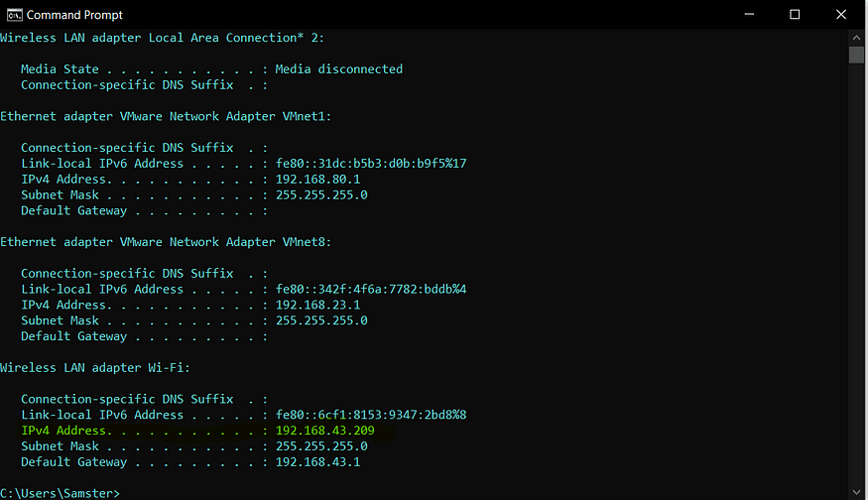Click 'Media disconnected' text

click(339, 69)
